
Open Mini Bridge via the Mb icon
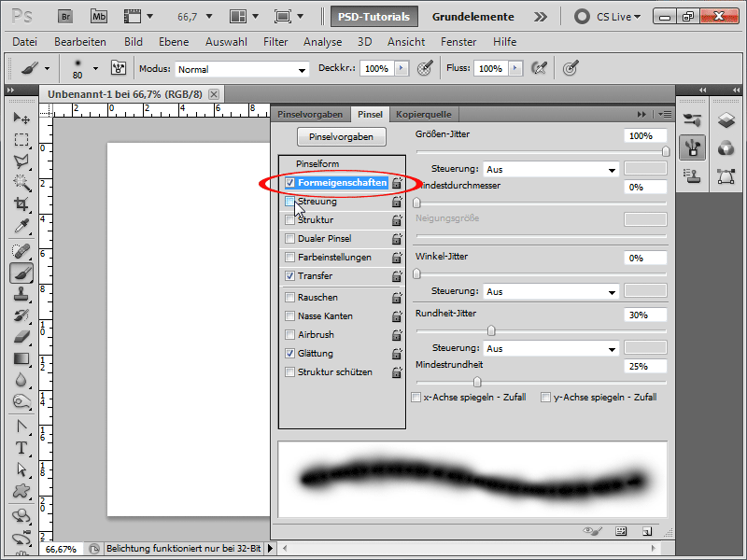[99, 17]
